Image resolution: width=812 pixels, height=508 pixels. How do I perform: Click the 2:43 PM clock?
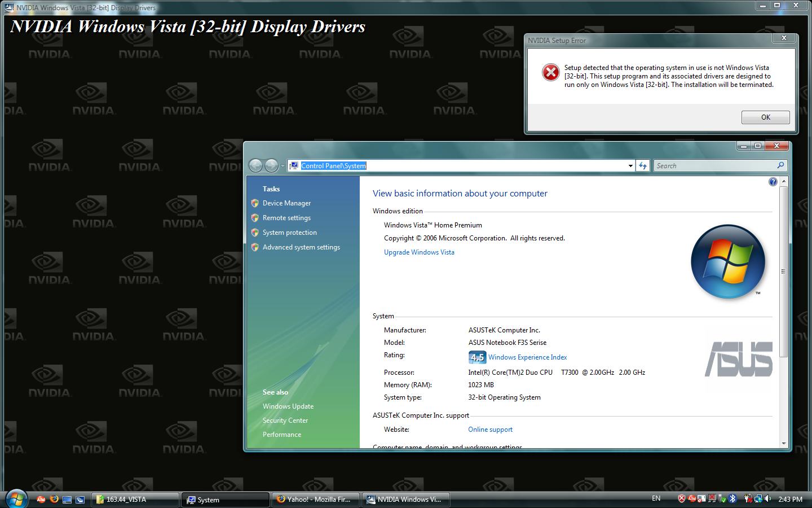pyautogui.click(x=790, y=499)
